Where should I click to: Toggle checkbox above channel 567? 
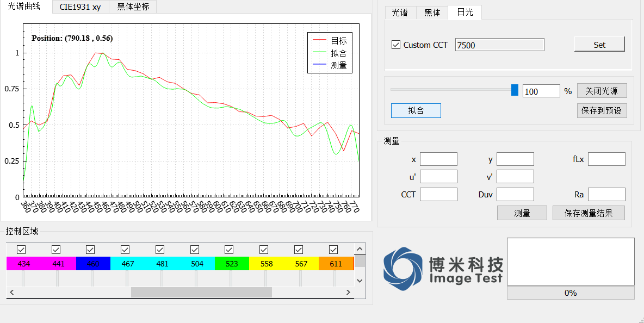299,250
